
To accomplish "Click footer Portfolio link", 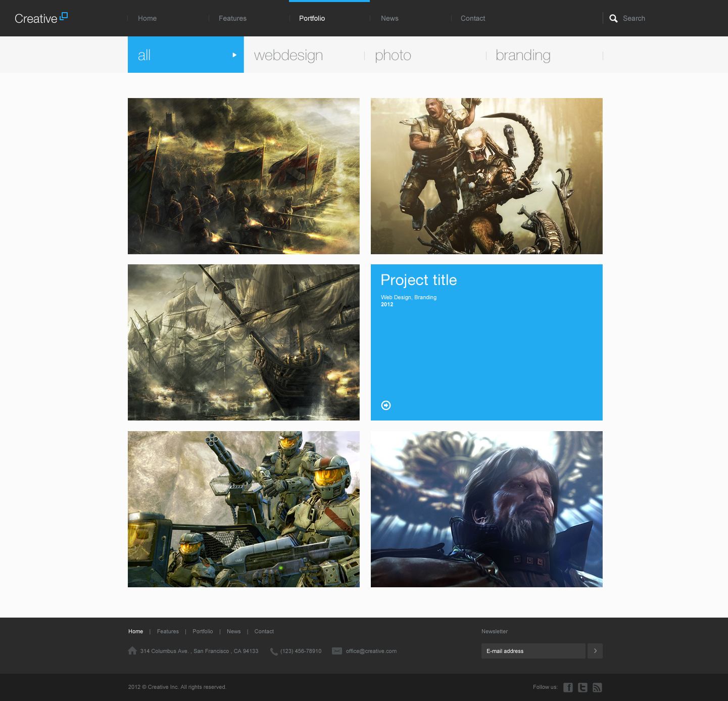I will pos(203,631).
